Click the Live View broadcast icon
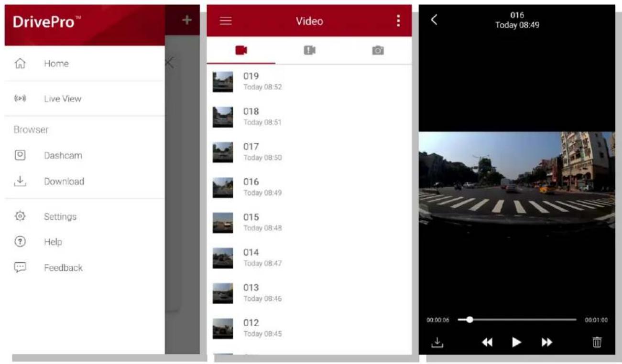The width and height of the screenshot is (622, 364). click(21, 99)
